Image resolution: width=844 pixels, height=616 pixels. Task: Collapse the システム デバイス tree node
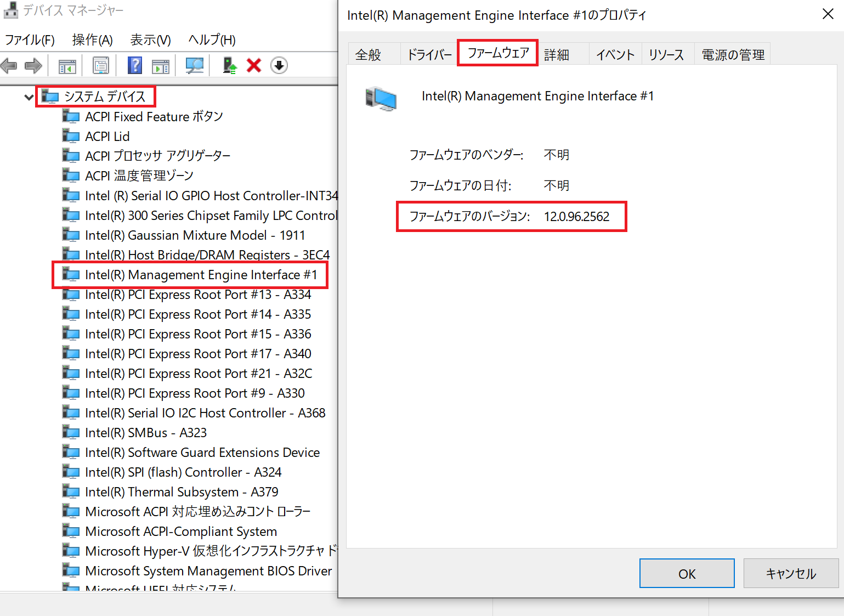click(x=29, y=98)
